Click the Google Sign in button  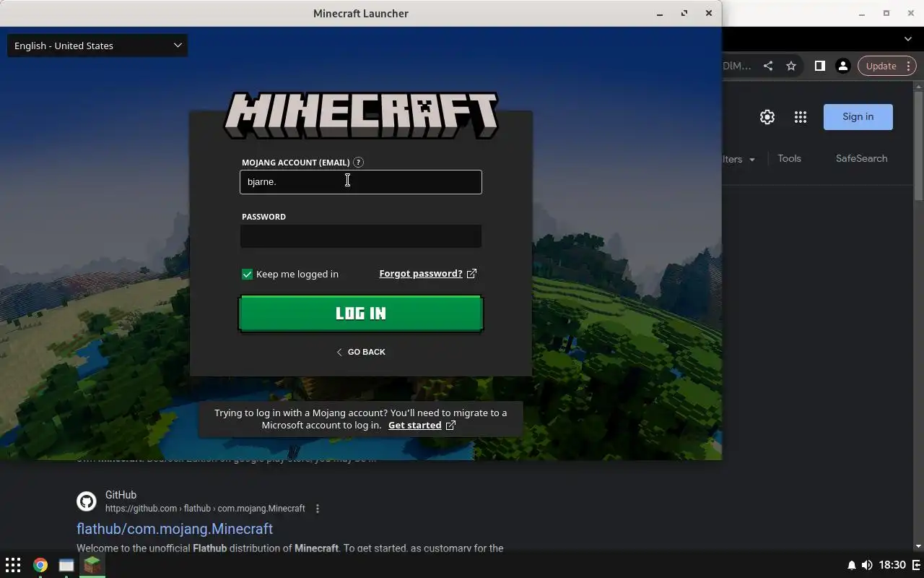pyautogui.click(x=858, y=117)
